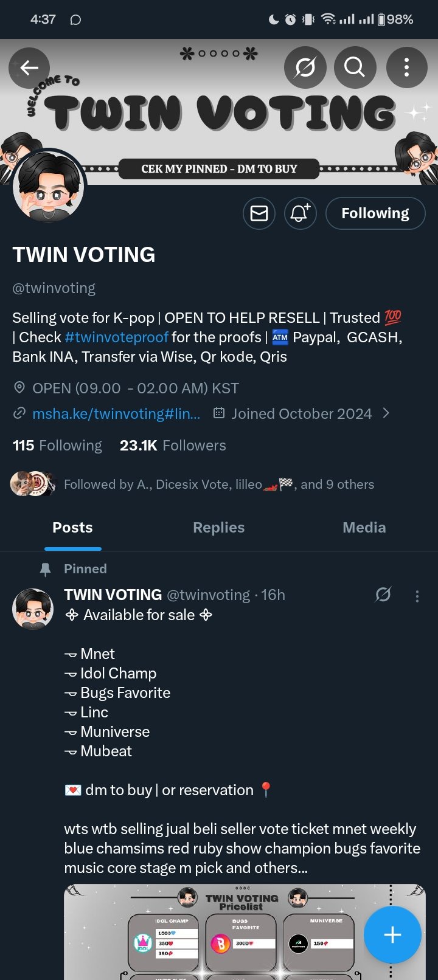The image size is (438, 980).
Task: Expand the Joined October 2024 chevron
Action: coord(386,414)
